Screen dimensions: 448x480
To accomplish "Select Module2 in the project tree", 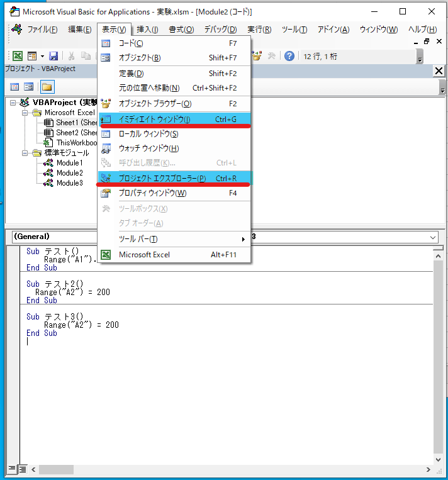I will coord(69,173).
